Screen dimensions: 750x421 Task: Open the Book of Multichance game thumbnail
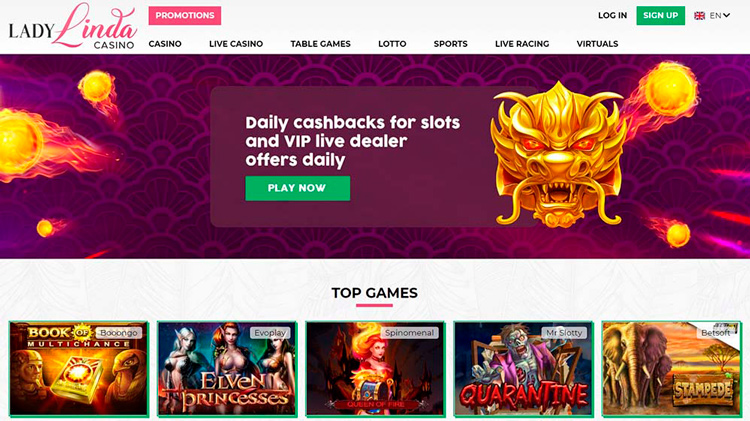click(79, 368)
